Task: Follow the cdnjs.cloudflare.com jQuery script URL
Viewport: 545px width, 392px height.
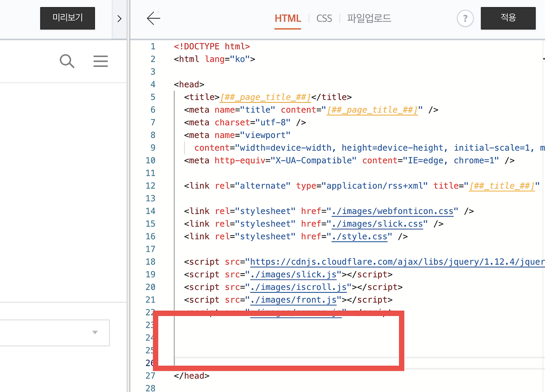Action: [397, 262]
